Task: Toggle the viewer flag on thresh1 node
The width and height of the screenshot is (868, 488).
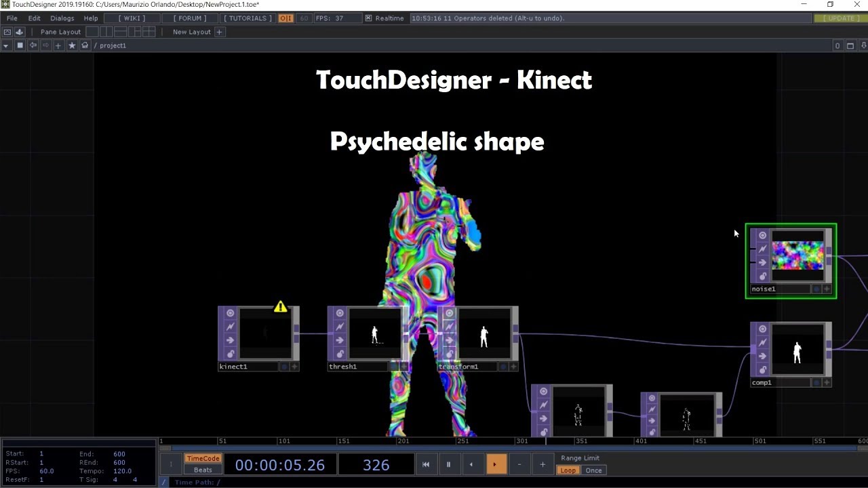Action: click(x=340, y=313)
